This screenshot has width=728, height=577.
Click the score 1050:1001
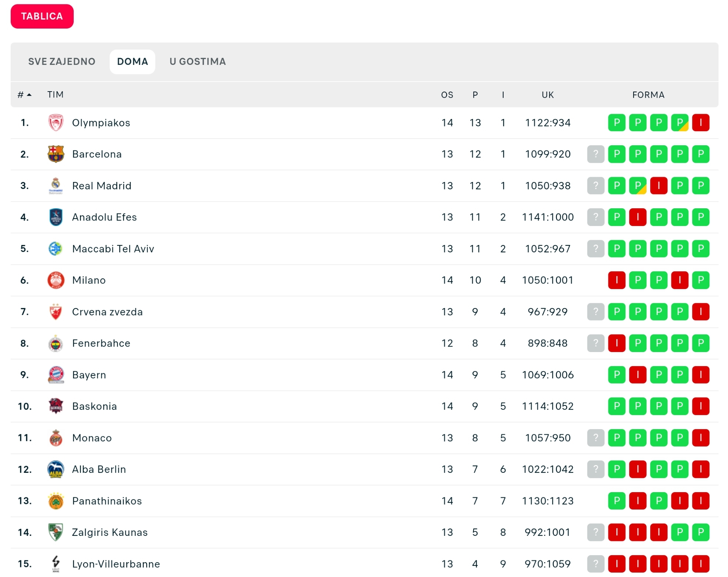point(548,280)
